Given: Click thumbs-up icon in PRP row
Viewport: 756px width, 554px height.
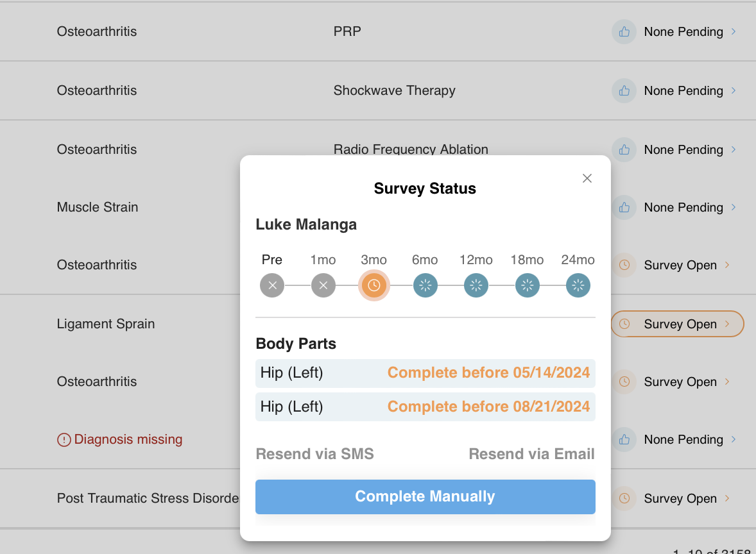Looking at the screenshot, I should tap(624, 32).
